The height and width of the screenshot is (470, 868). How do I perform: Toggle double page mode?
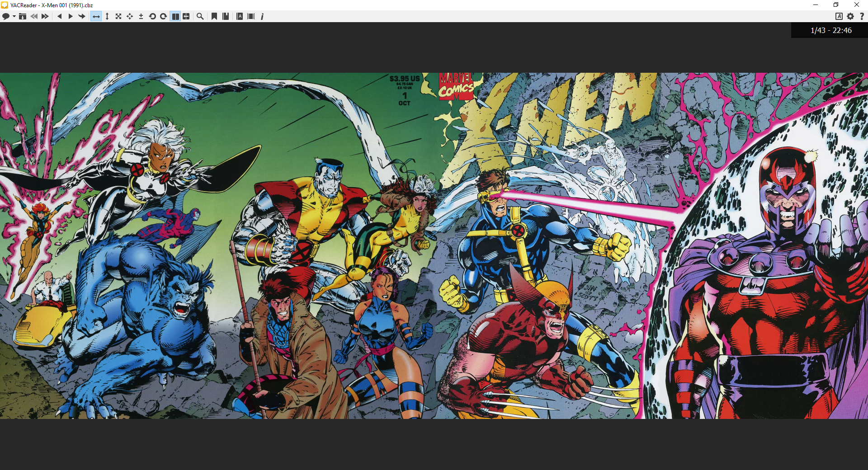coord(175,16)
